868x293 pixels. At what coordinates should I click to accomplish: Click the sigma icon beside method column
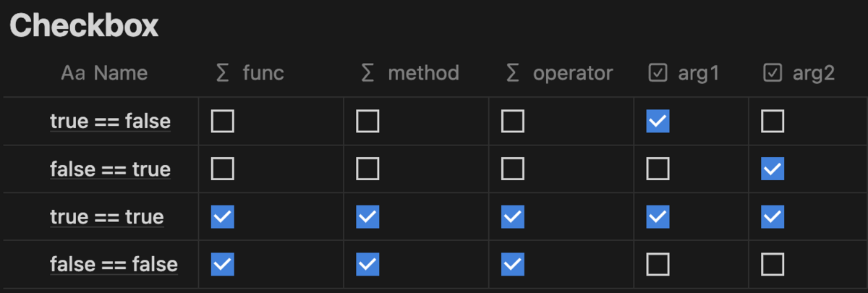367,73
